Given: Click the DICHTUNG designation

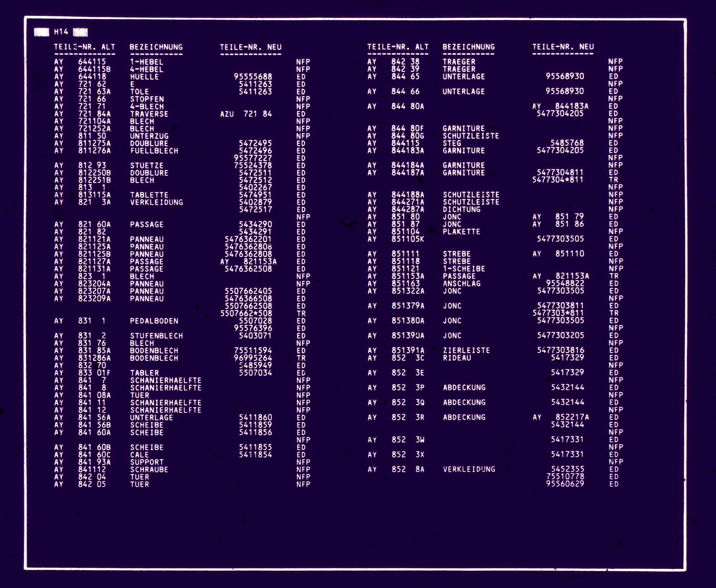Looking at the screenshot, I should coord(461,209).
